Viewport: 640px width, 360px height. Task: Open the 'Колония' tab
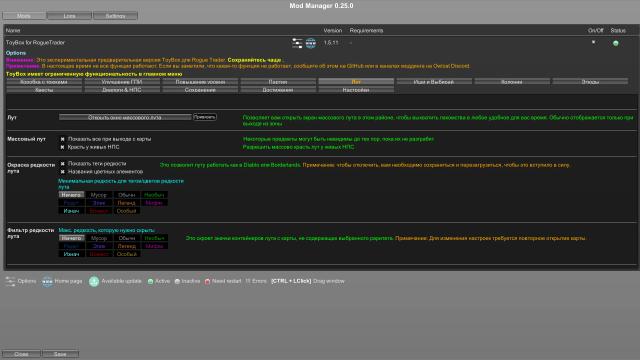coord(512,82)
